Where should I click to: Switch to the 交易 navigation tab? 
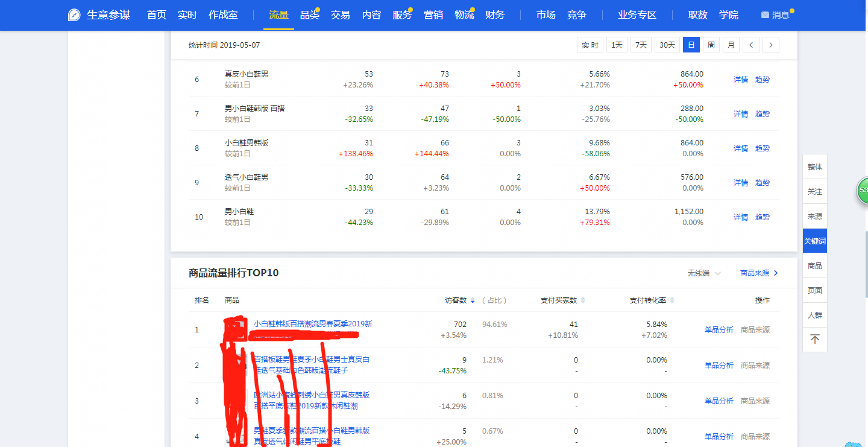tap(340, 14)
